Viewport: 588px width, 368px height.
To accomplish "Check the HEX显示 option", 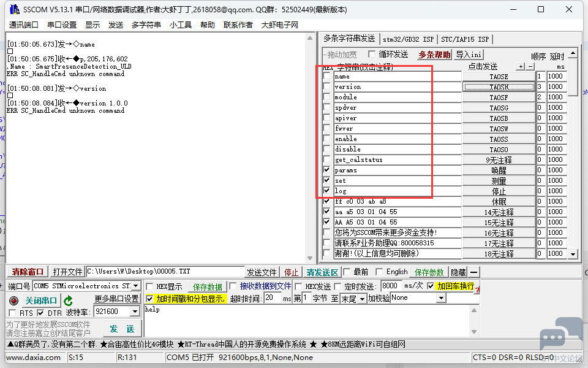I will tap(150, 286).
